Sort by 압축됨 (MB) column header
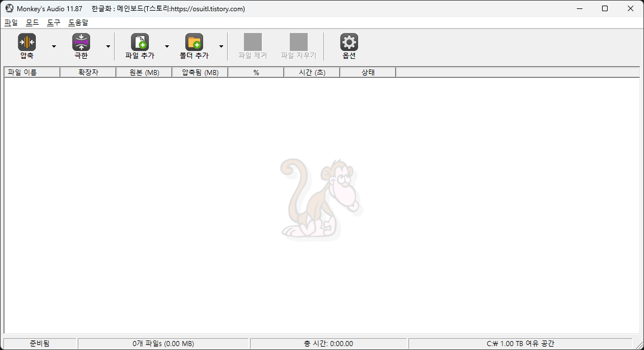 (x=200, y=72)
